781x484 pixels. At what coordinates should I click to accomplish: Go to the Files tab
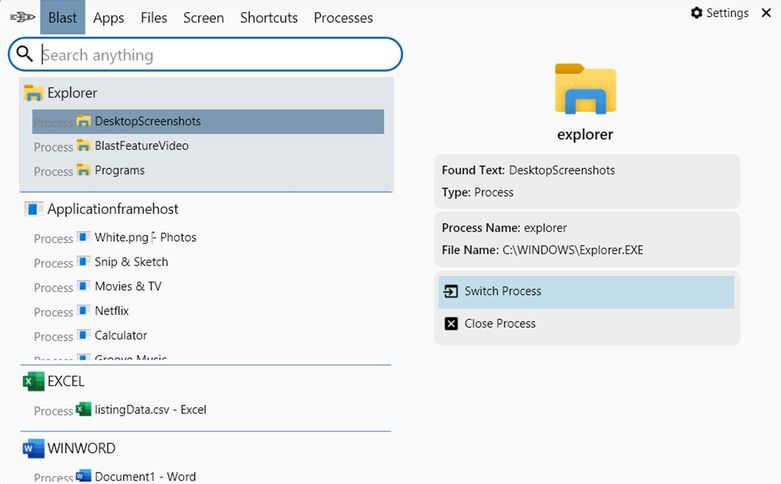click(x=154, y=17)
